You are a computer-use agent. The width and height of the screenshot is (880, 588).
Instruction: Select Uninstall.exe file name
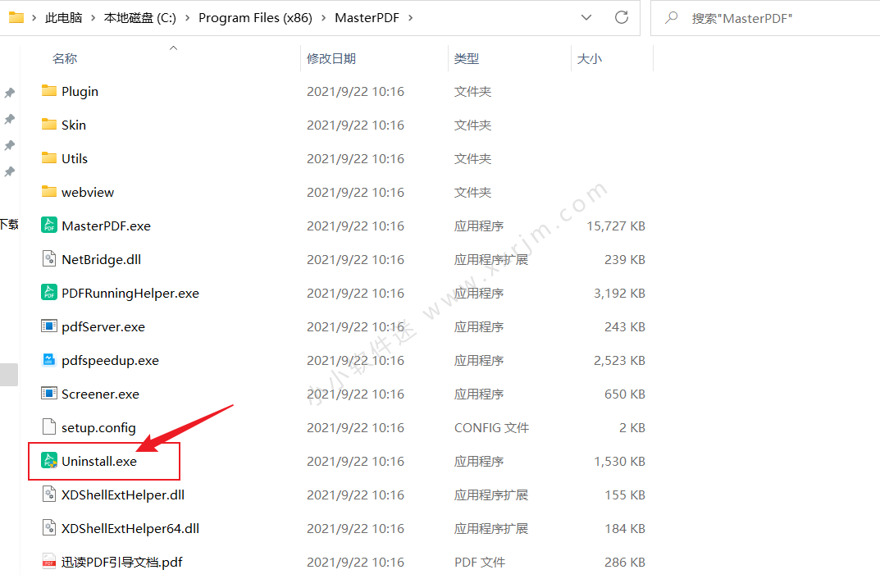[x=99, y=461]
